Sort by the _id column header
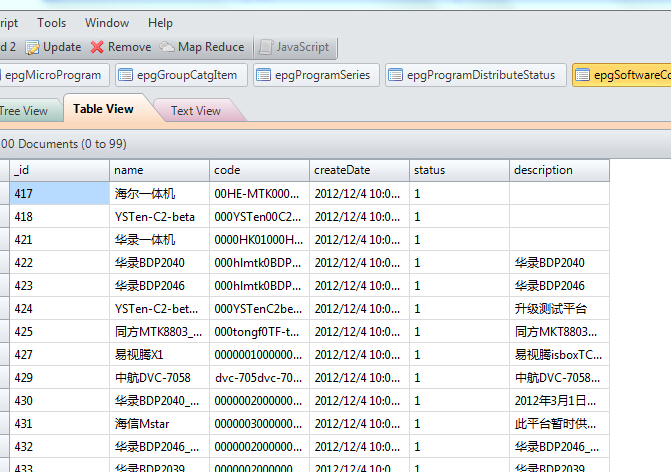Viewport: 671px width, 472px height. (x=59, y=170)
